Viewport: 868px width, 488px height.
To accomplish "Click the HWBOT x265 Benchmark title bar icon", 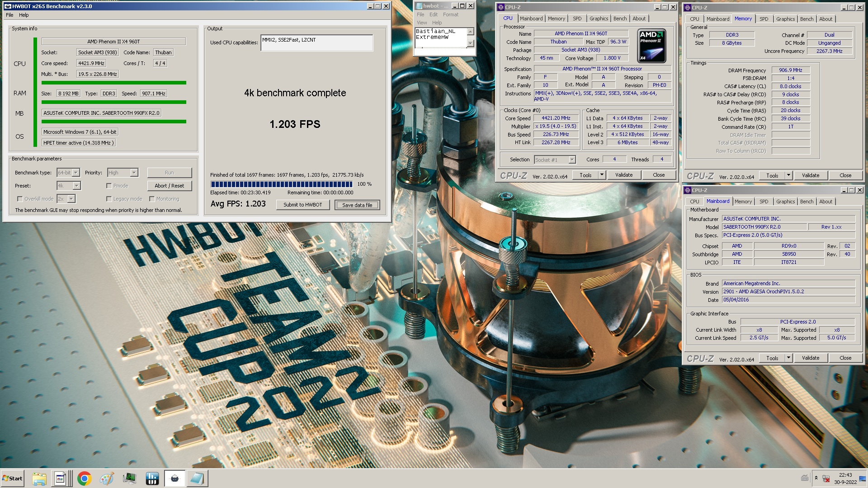I will [x=8, y=6].
